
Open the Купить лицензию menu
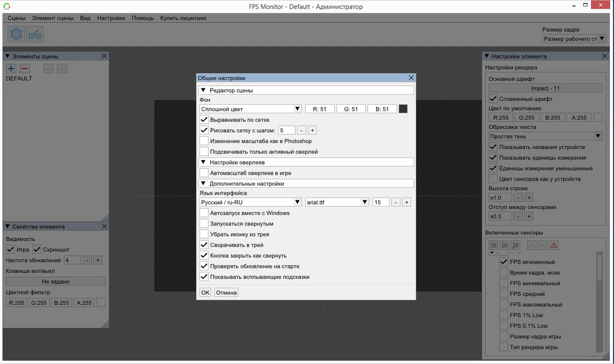tap(183, 18)
